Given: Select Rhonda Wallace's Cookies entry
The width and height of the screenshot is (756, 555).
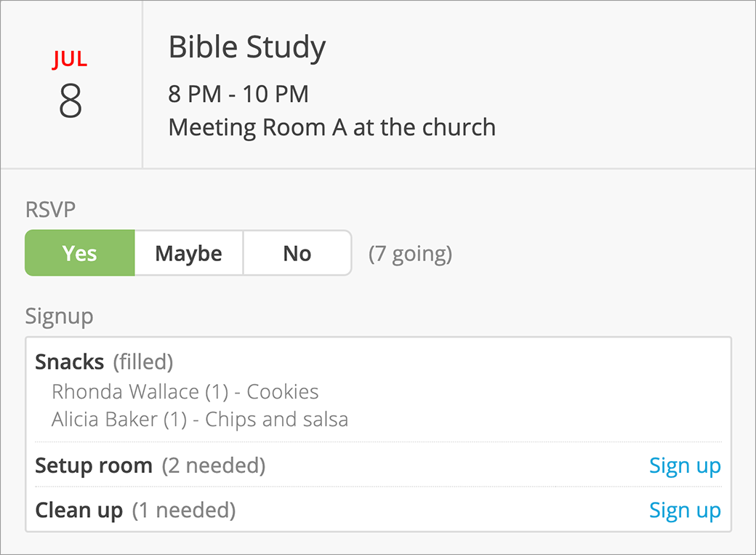Looking at the screenshot, I should click(x=185, y=391).
